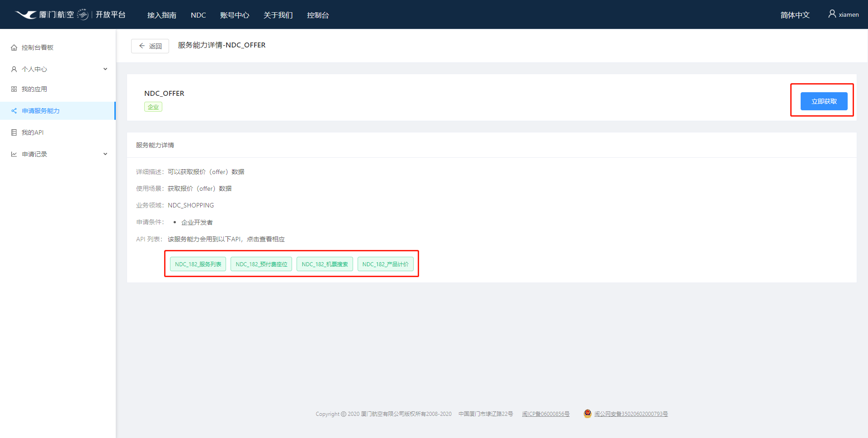The image size is (868, 438).
Task: Open the NDC_182_机票搜索 API tag
Action: 325,264
